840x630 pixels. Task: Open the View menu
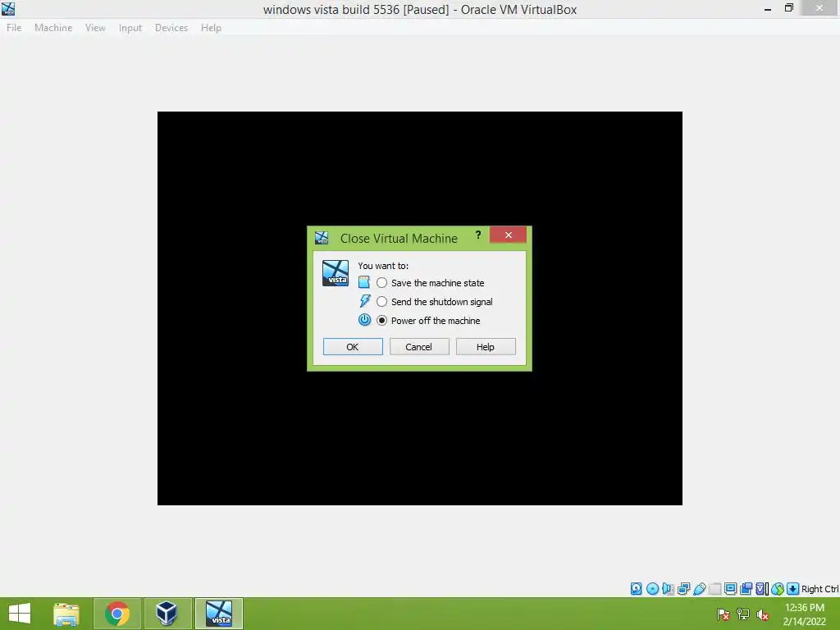pyautogui.click(x=95, y=27)
